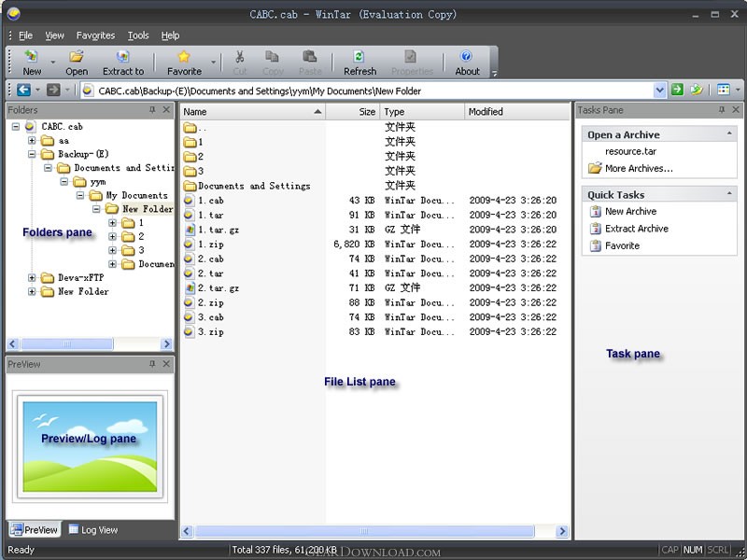Close the PreView pane
This screenshot has width=747, height=560.
(x=166, y=364)
